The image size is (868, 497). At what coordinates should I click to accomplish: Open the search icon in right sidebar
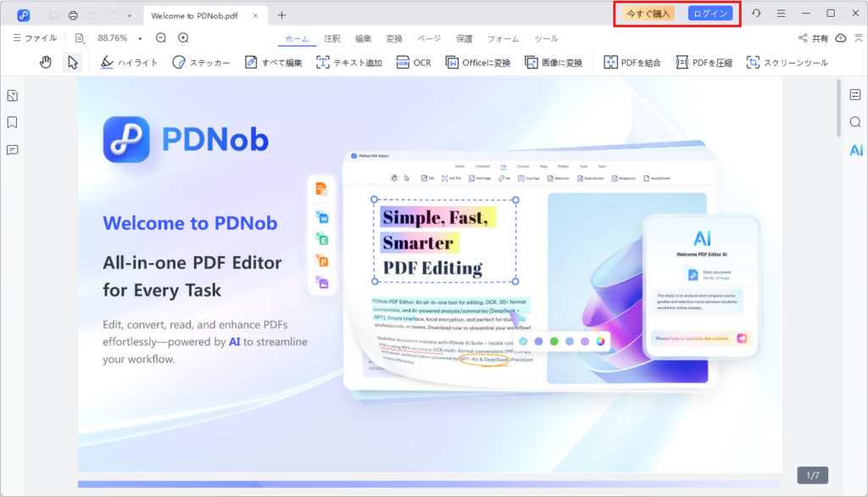pyautogui.click(x=855, y=122)
